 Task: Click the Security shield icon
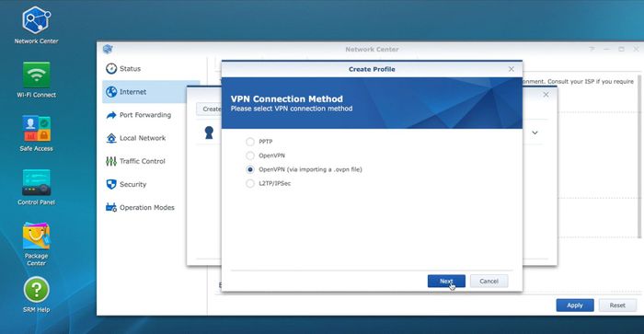pyautogui.click(x=111, y=184)
